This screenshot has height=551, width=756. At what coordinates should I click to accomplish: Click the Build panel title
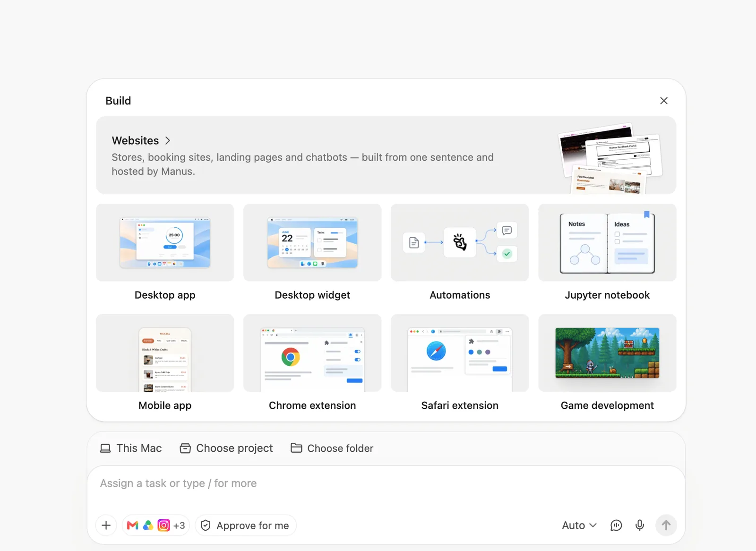118,101
